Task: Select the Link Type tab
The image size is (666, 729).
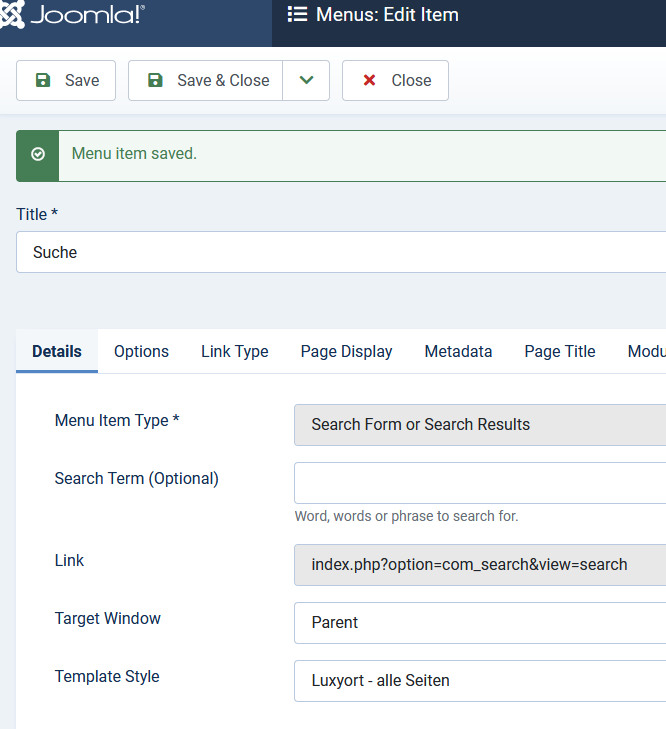Action: point(234,351)
